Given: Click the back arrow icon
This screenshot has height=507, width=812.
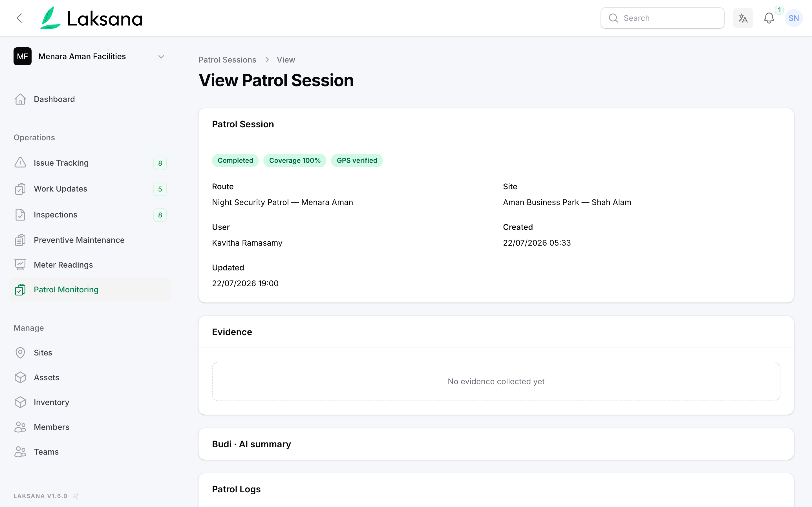Looking at the screenshot, I should pos(19,18).
